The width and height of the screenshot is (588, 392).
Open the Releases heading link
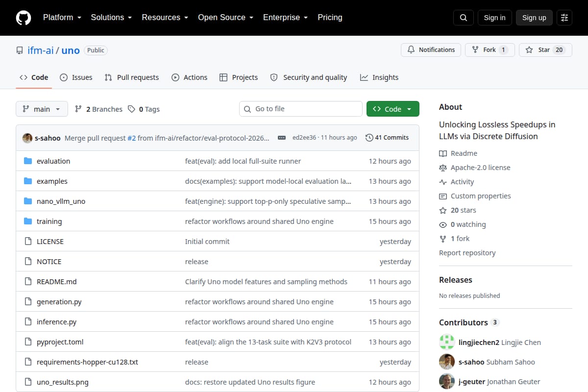(456, 280)
